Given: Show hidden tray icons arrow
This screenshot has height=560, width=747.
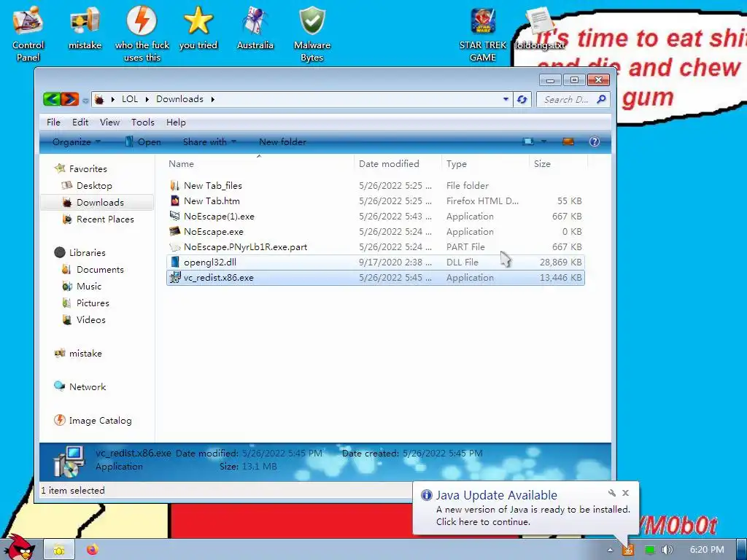Looking at the screenshot, I should point(610,550).
